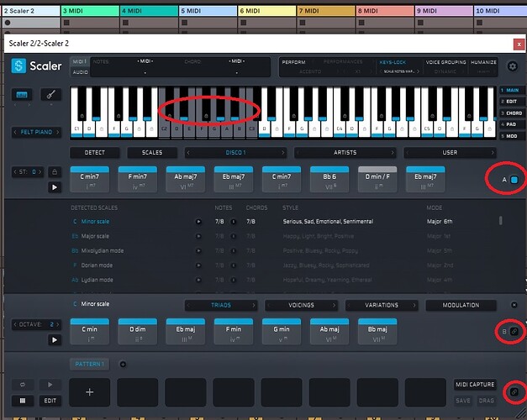The height and width of the screenshot is (420, 527).
Task: Click the DETECT button
Action: [94, 153]
